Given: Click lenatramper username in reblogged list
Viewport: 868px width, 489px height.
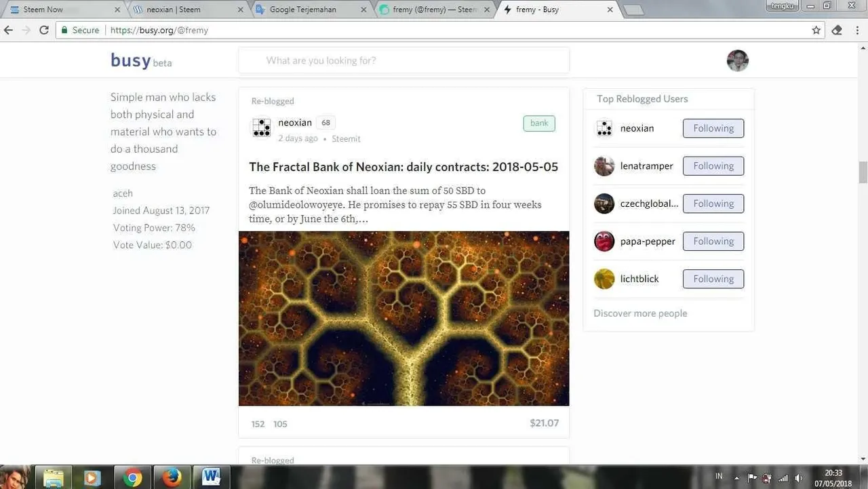Looking at the screenshot, I should click(646, 166).
